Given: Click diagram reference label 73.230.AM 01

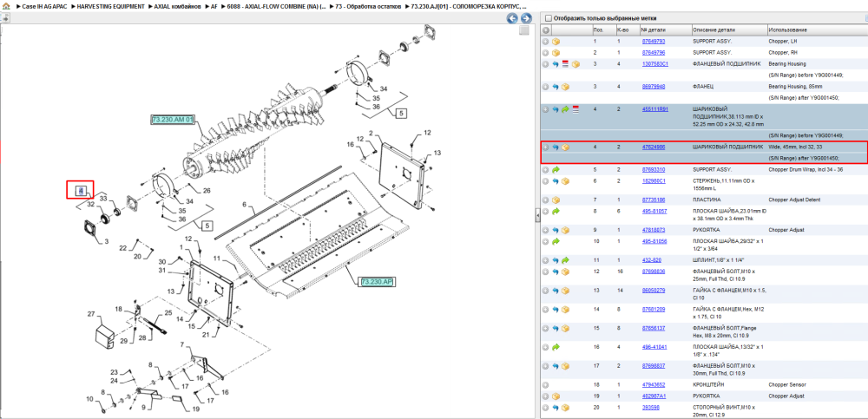Looking at the screenshot, I should click(x=173, y=120).
